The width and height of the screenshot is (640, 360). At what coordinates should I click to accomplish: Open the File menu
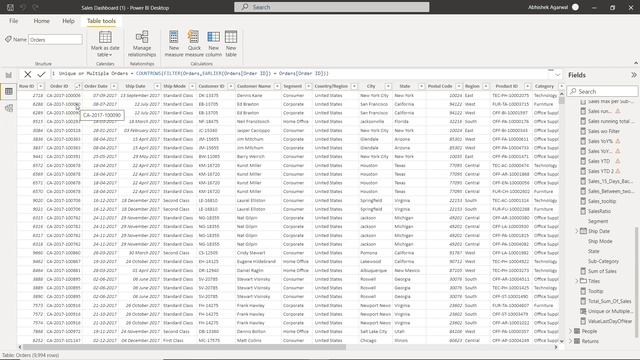coord(13,21)
